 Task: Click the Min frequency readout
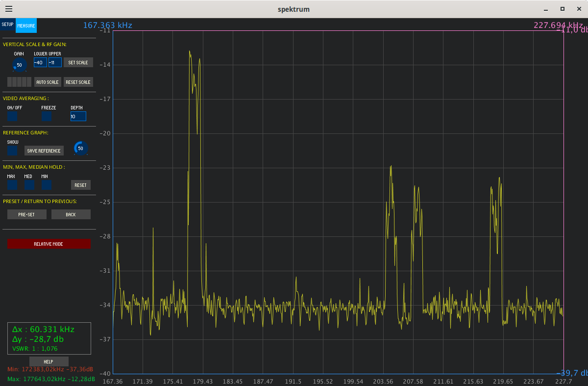50,369
